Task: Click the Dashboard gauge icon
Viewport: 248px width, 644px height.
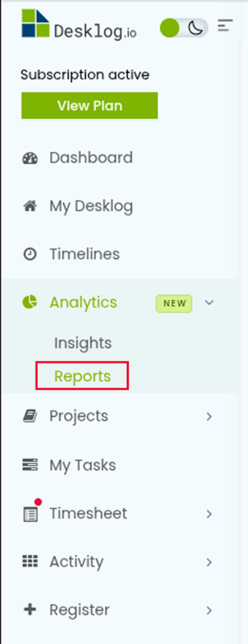Action: tap(30, 158)
